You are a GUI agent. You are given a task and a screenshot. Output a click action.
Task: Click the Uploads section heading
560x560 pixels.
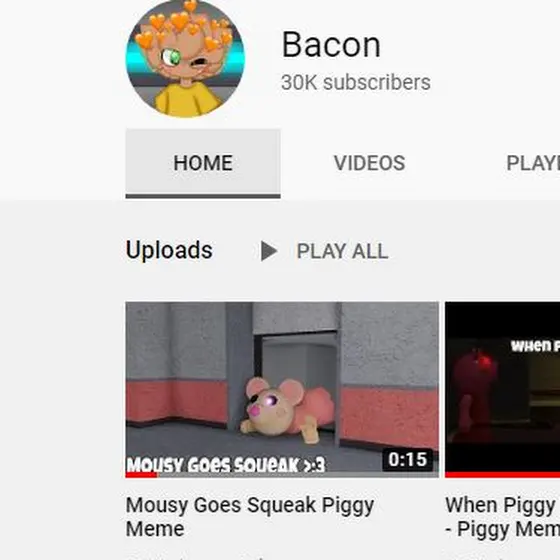tap(169, 250)
